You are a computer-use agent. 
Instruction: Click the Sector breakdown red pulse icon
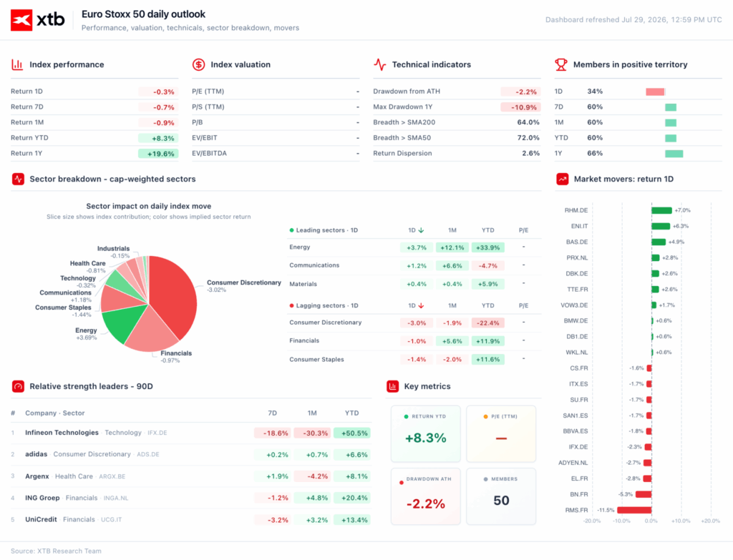pos(18,179)
